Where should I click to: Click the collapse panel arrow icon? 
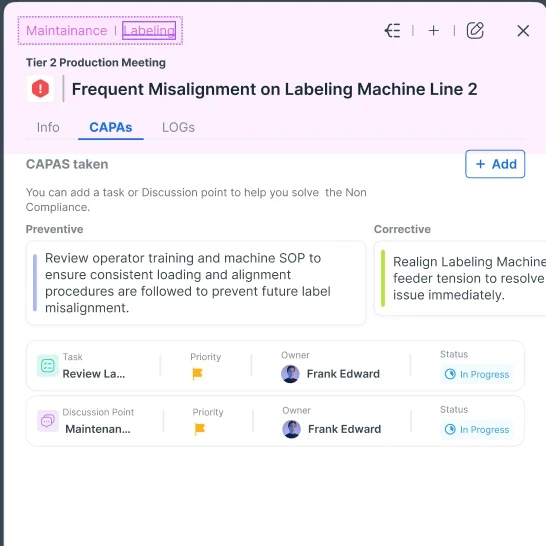(x=392, y=31)
